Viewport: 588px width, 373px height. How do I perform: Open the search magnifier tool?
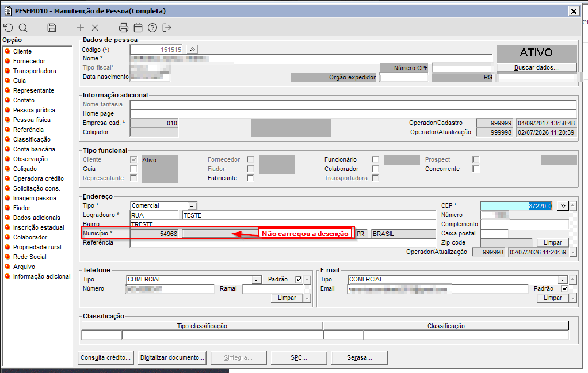23,28
